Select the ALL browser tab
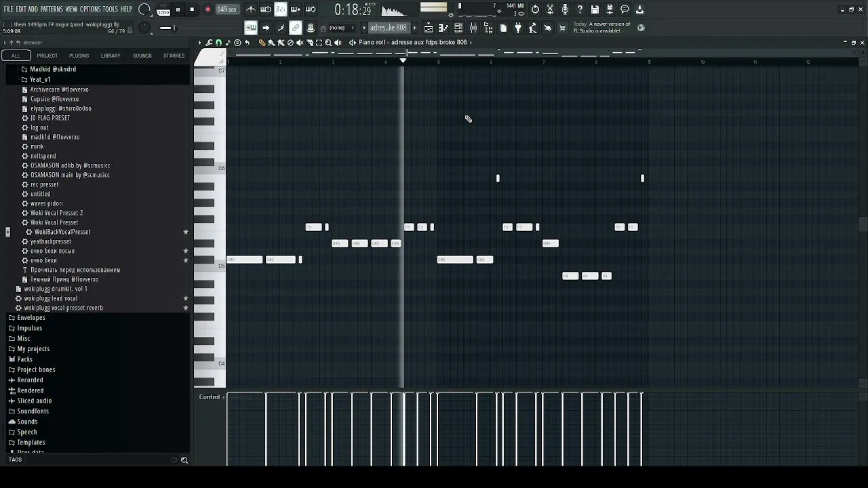 16,56
